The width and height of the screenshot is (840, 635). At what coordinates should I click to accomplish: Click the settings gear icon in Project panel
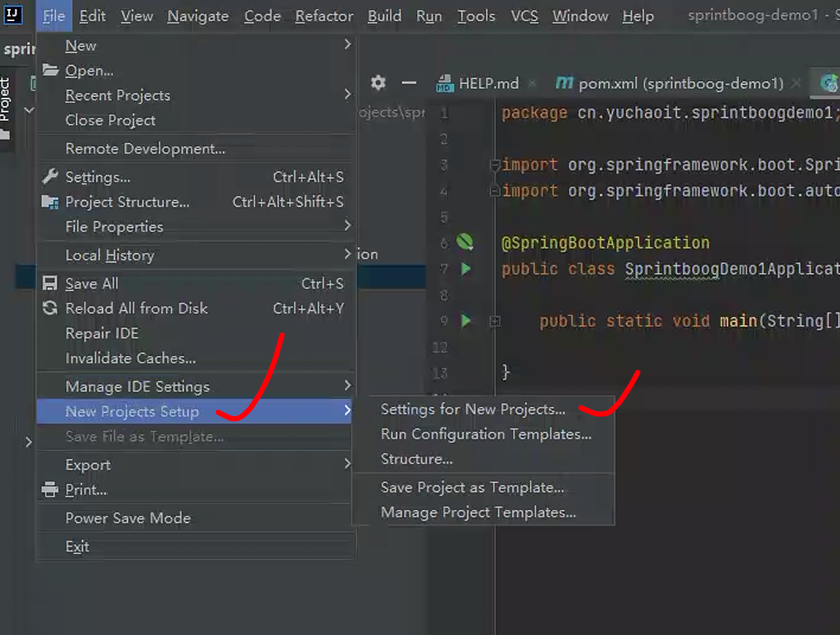(x=378, y=83)
